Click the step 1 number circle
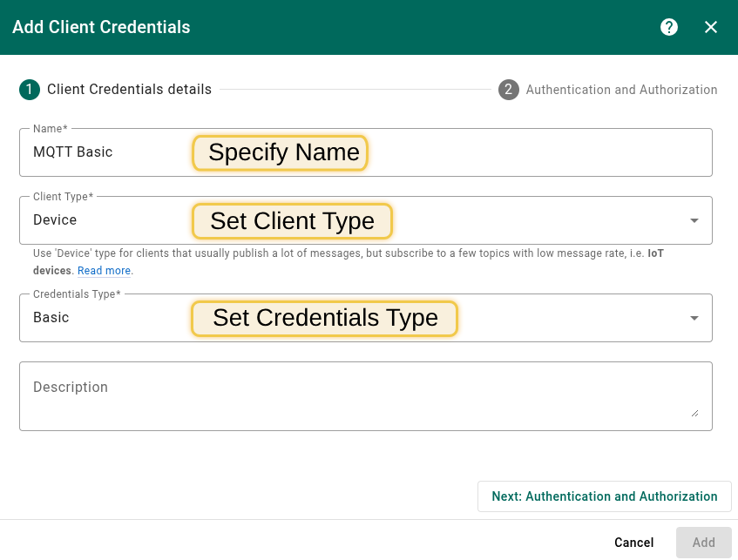The width and height of the screenshot is (738, 560). point(30,90)
